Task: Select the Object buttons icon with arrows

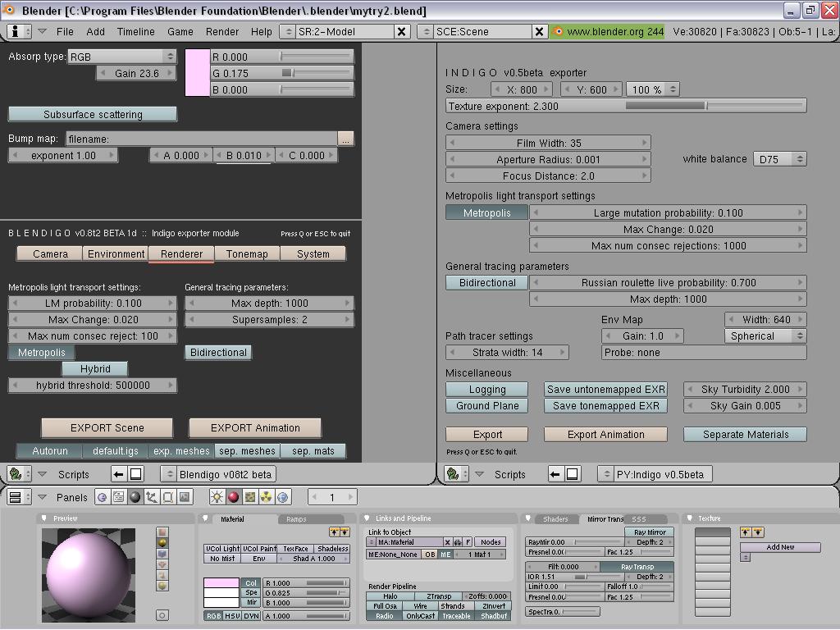Action: click(x=151, y=495)
